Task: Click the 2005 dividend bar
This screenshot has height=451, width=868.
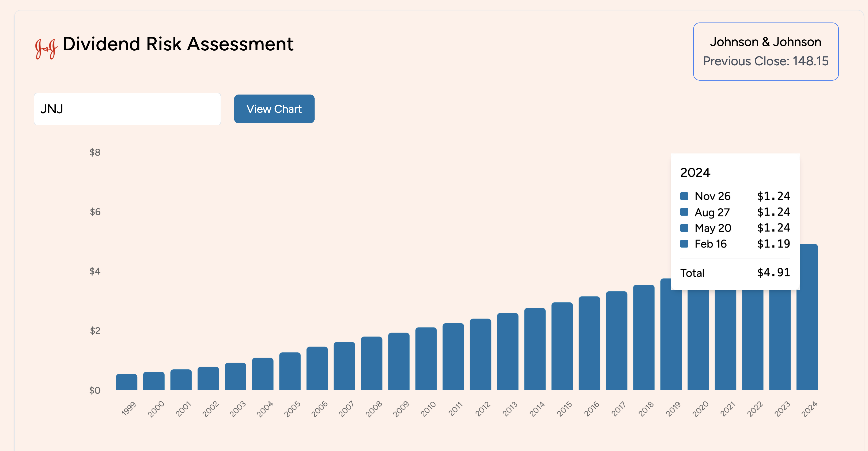Action: click(x=290, y=371)
